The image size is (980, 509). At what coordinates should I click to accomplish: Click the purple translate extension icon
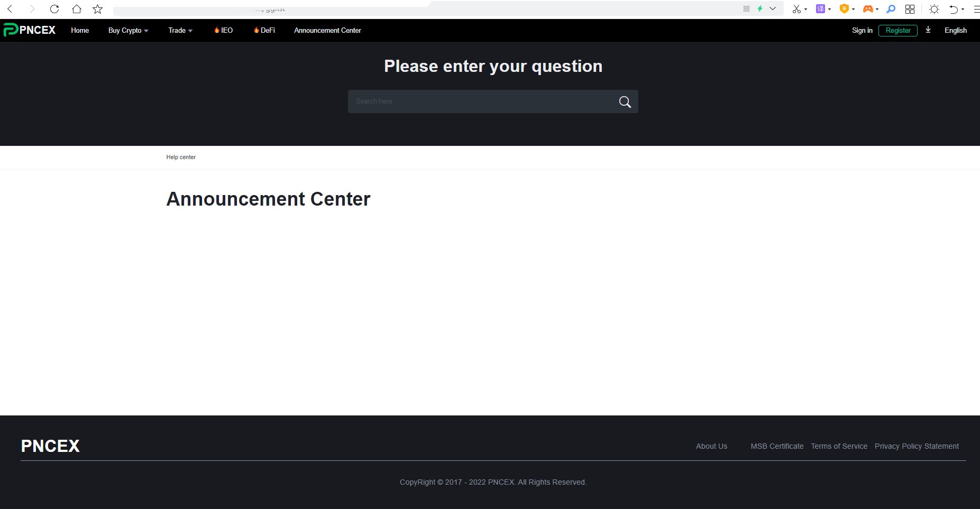click(x=820, y=9)
